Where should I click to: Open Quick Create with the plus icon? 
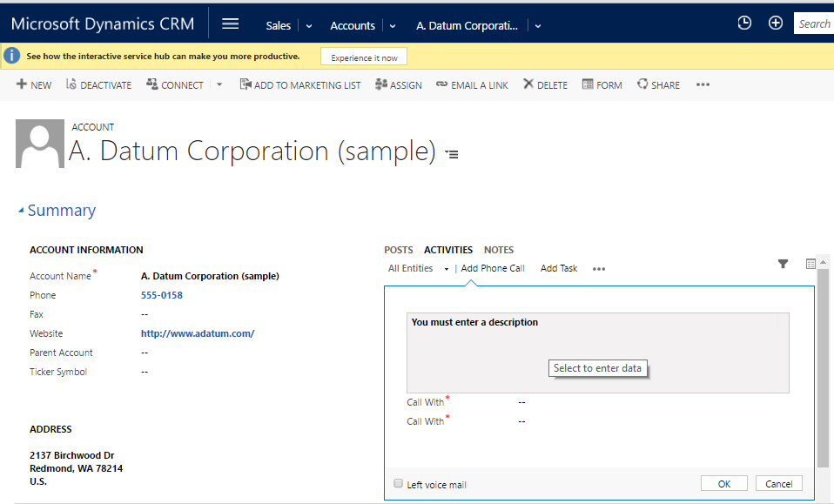click(x=776, y=23)
